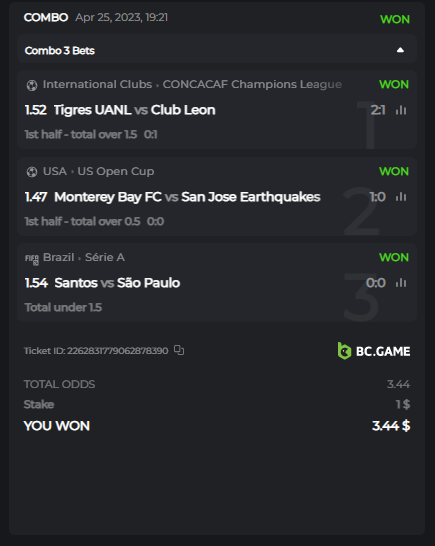Select the Santos vs São Paulo match
This screenshot has height=546, width=435.
(117, 283)
